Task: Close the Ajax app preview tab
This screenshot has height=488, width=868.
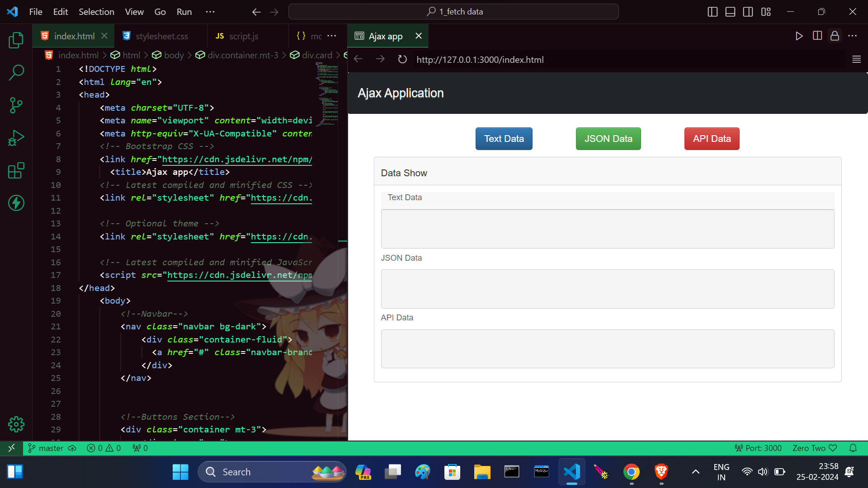Action: [419, 36]
